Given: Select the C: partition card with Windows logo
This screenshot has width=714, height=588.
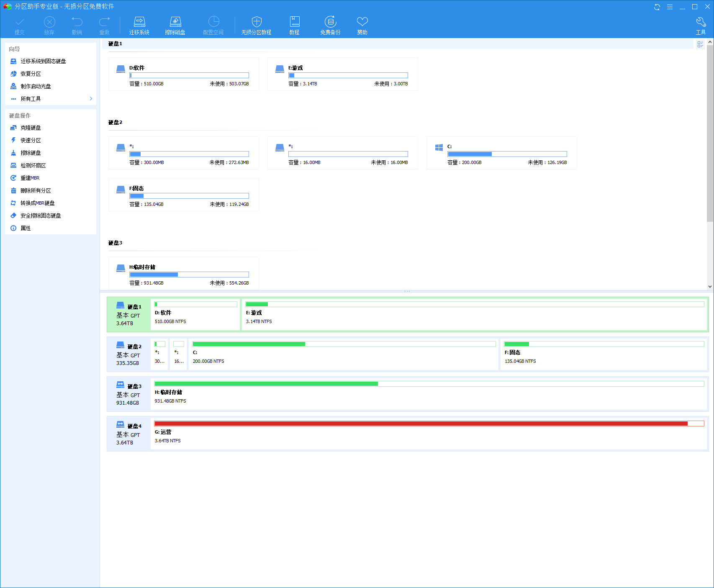Looking at the screenshot, I should click(501, 153).
